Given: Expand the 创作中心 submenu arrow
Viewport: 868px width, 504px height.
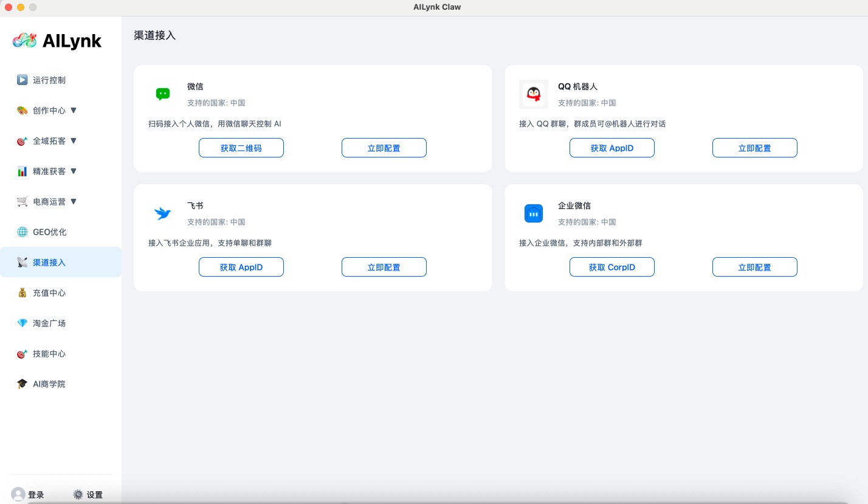Looking at the screenshot, I should click(x=74, y=110).
